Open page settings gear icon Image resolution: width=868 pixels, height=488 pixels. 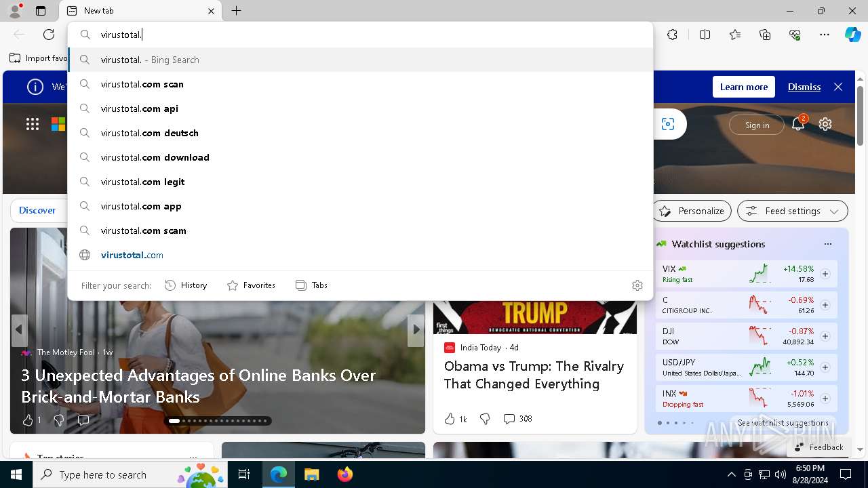[x=825, y=124]
